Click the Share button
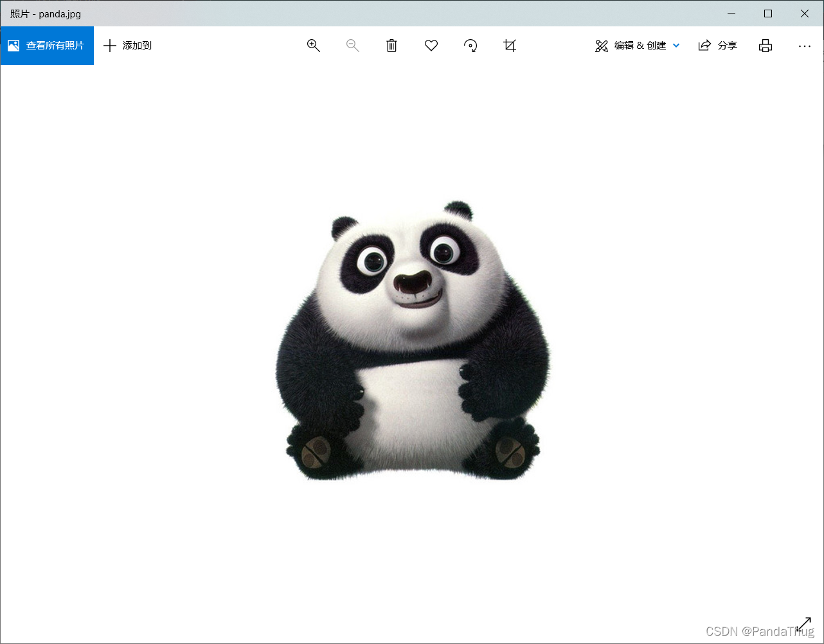The height and width of the screenshot is (644, 824). [718, 46]
